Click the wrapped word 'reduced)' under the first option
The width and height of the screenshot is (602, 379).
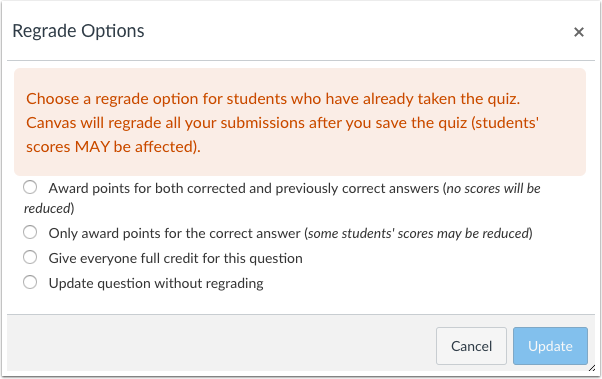pos(49,208)
